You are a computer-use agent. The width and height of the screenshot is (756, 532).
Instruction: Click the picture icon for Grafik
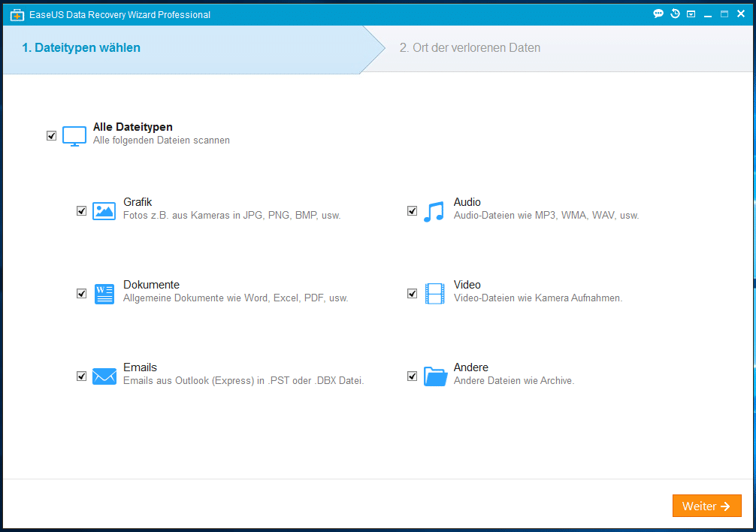(104, 211)
